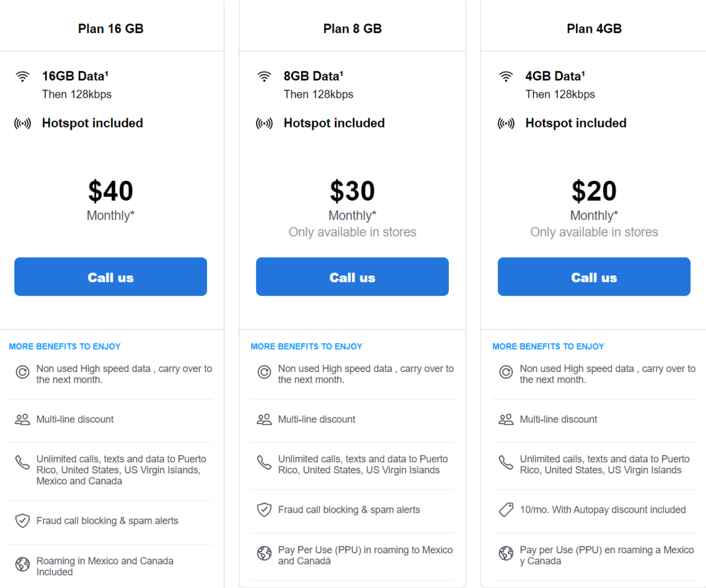The width and height of the screenshot is (706, 588).
Task: Select the phone icon for unlimited calls on Plan 8 GB
Action: pyautogui.click(x=264, y=463)
